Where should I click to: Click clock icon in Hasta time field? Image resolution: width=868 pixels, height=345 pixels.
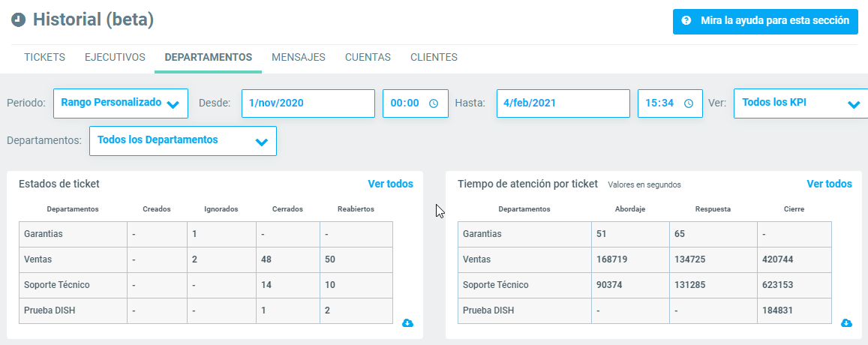[x=689, y=103]
